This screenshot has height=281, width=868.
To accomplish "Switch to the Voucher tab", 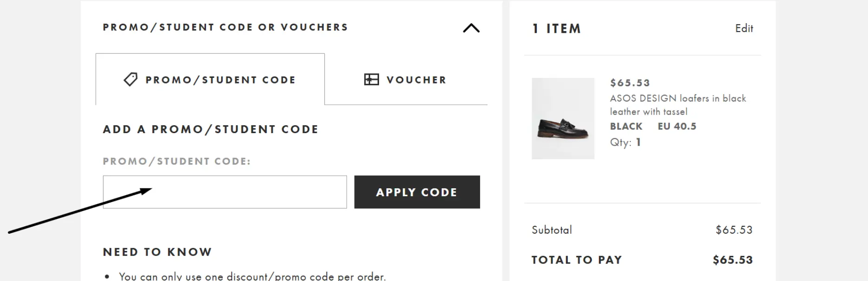I will [406, 79].
